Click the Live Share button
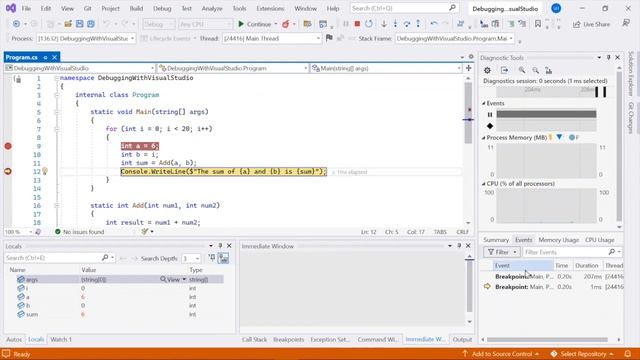Viewport: 640px width, 360px height. coord(591,24)
